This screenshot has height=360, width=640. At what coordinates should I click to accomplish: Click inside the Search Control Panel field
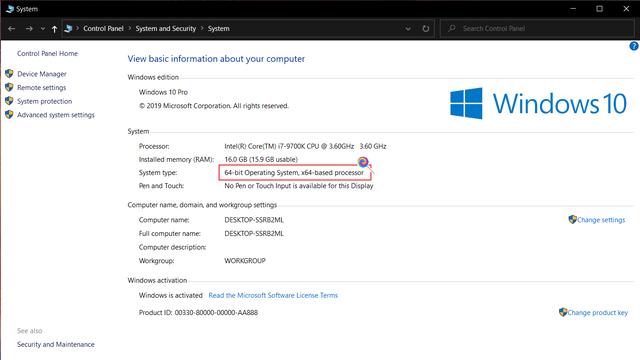coord(537,29)
